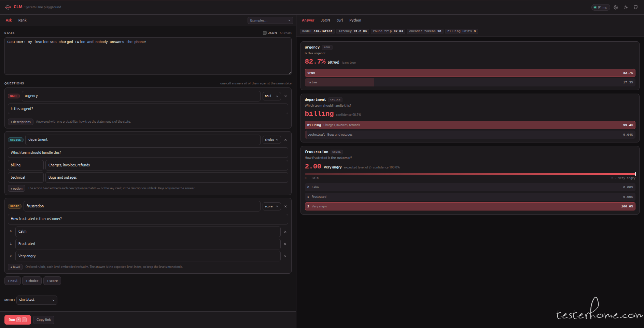This screenshot has width=644, height=328.
Task: Add an option to department
Action: pos(16,189)
